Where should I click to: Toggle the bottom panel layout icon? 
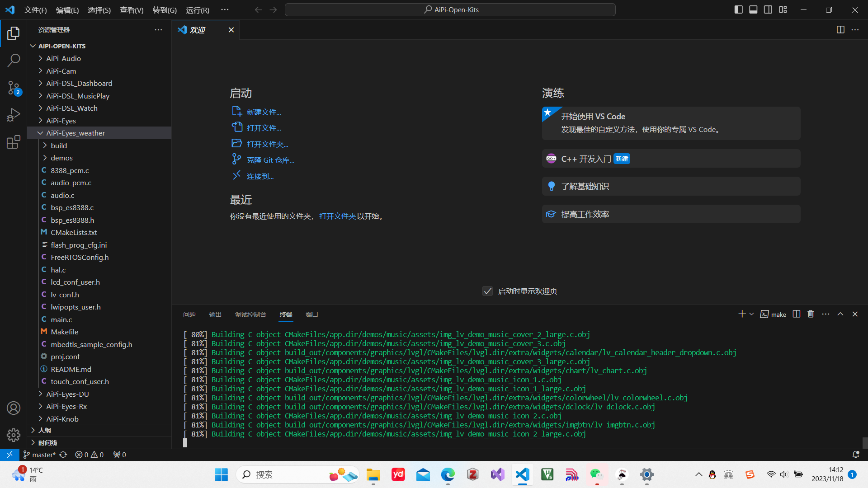[x=753, y=9]
